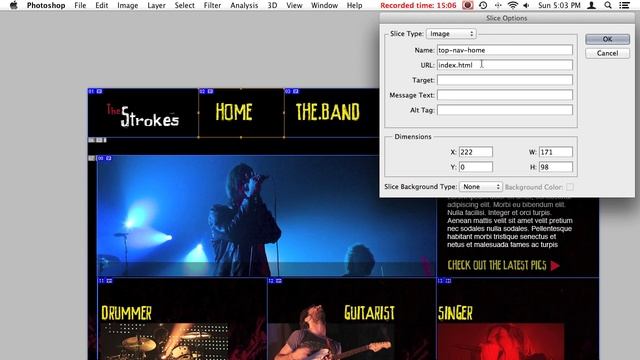
Task: Open the Window menu
Action: (324, 5)
